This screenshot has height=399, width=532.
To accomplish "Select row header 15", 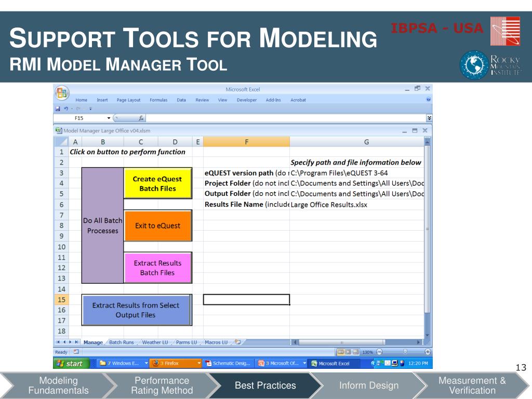I will 61,300.
